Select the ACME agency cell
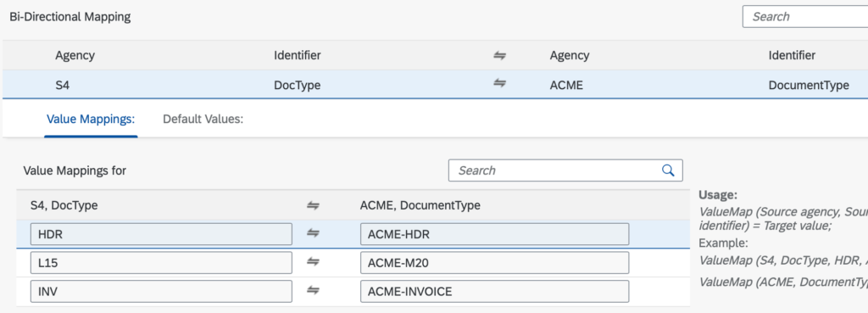 (x=566, y=86)
